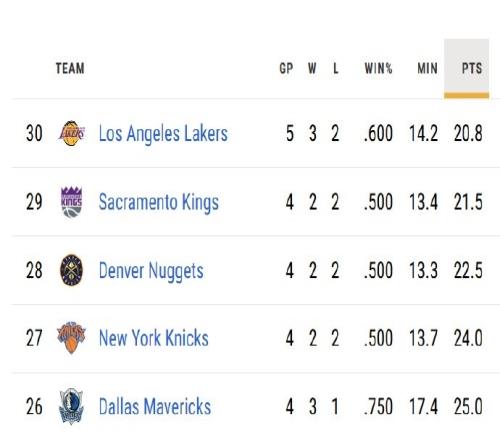Click the Sacramento Kings logo

click(71, 202)
